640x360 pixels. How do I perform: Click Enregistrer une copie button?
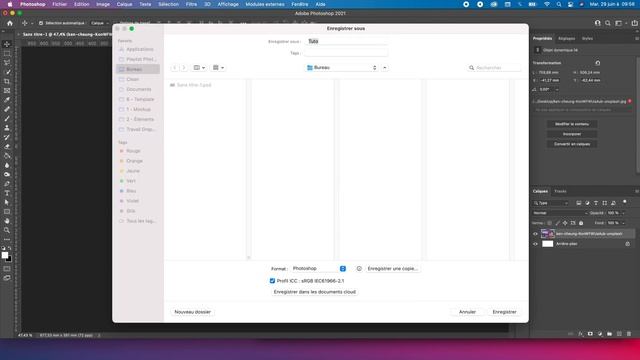pyautogui.click(x=392, y=269)
